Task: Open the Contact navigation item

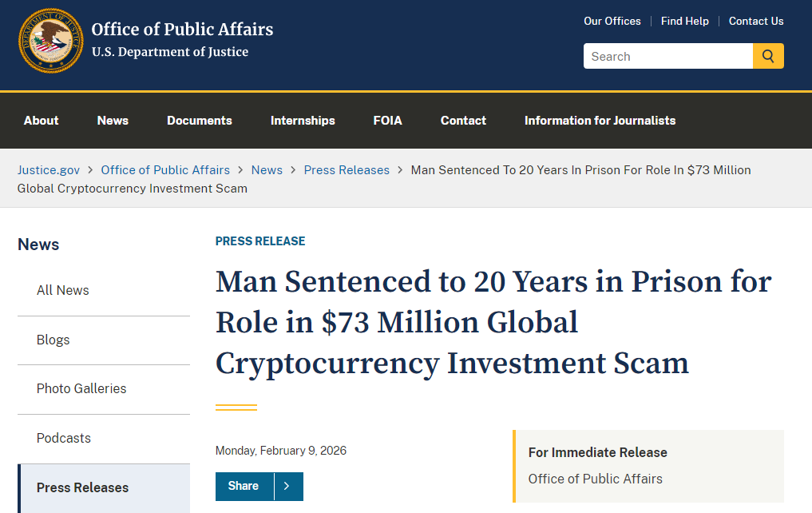Action: pos(463,121)
